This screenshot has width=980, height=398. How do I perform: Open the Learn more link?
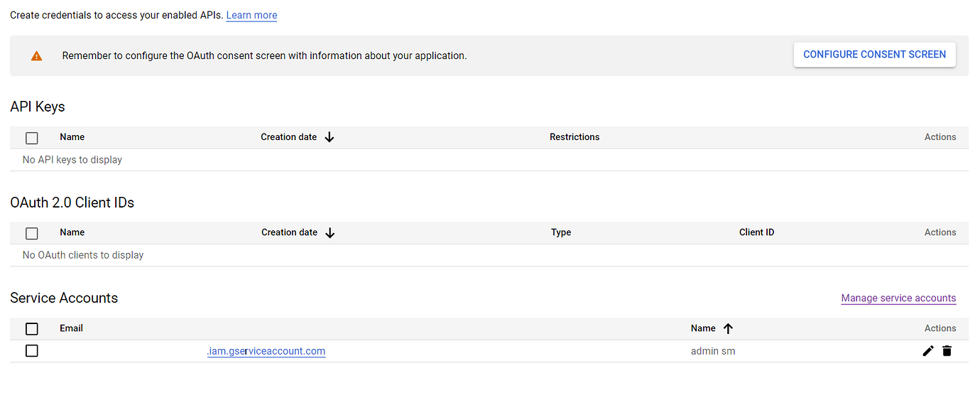pyautogui.click(x=251, y=15)
